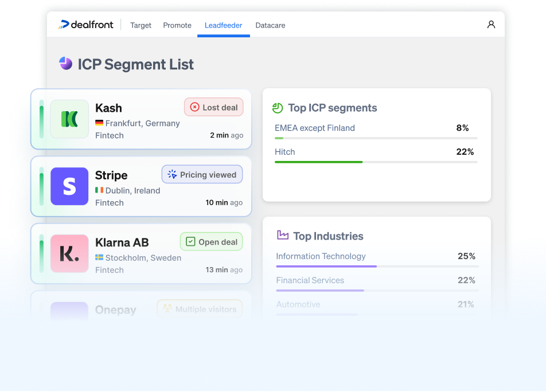Image resolution: width=546 pixels, height=392 pixels.
Task: Click the Information Technology progress bar
Action: coord(377,266)
